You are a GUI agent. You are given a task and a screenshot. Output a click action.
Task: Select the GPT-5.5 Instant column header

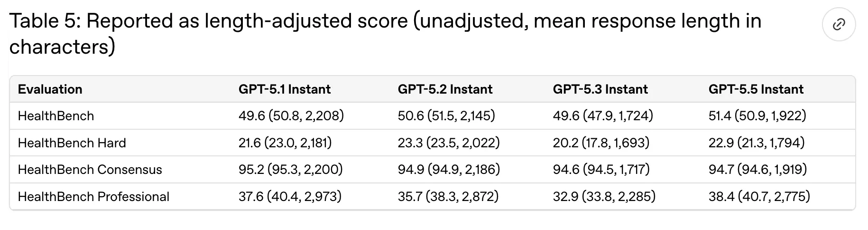tap(756, 89)
